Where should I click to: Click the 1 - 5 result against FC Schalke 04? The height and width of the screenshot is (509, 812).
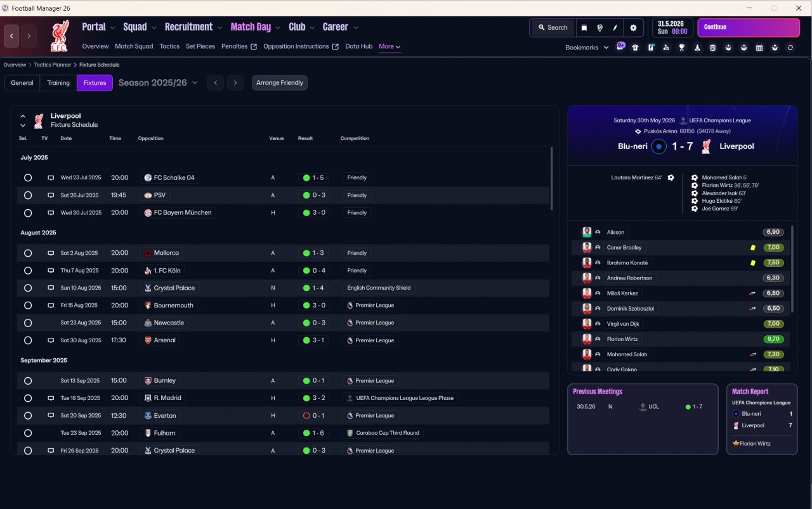click(x=314, y=178)
